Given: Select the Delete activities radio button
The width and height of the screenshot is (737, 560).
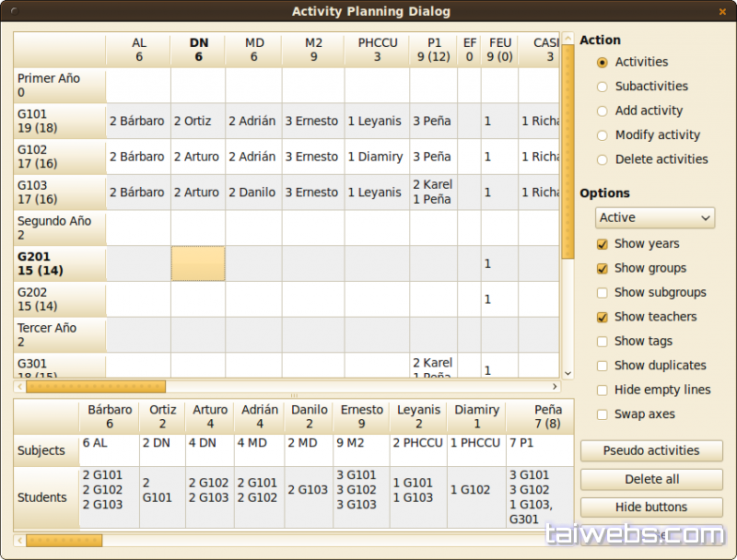Looking at the screenshot, I should [x=602, y=159].
